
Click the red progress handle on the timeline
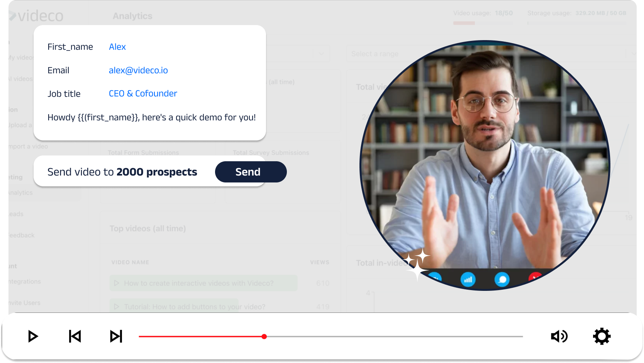[264, 337]
